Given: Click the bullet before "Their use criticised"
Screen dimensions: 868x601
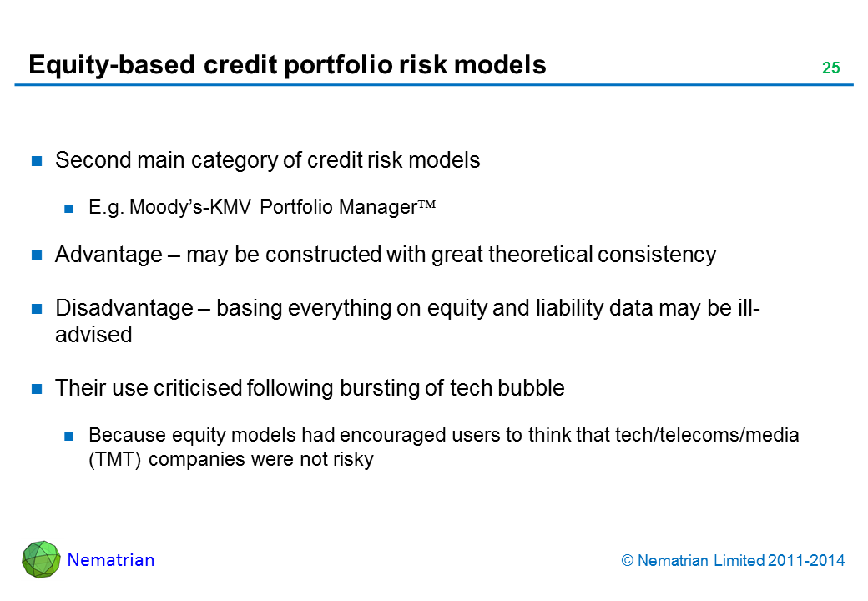Looking at the screenshot, I should pyautogui.click(x=38, y=389).
